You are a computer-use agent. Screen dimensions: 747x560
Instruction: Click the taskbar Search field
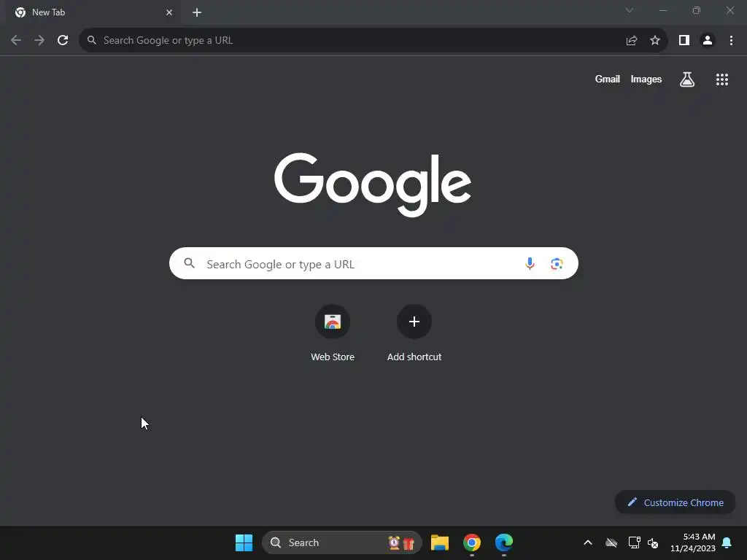click(342, 542)
